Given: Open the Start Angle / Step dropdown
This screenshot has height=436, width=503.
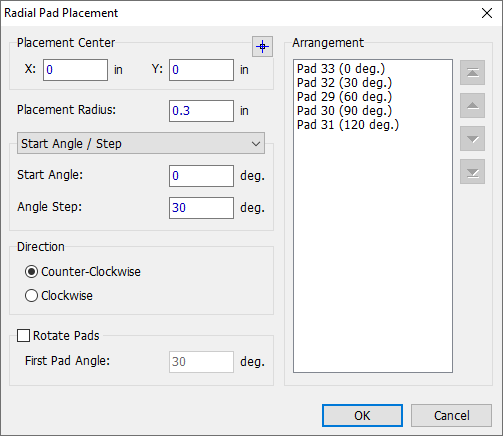Looking at the screenshot, I should click(x=141, y=143).
